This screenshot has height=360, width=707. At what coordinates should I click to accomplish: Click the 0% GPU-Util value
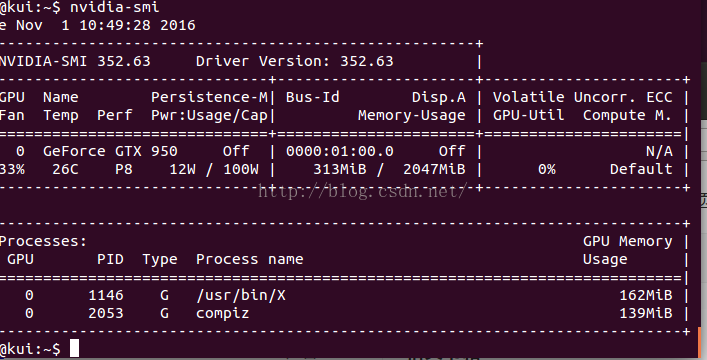(546, 169)
